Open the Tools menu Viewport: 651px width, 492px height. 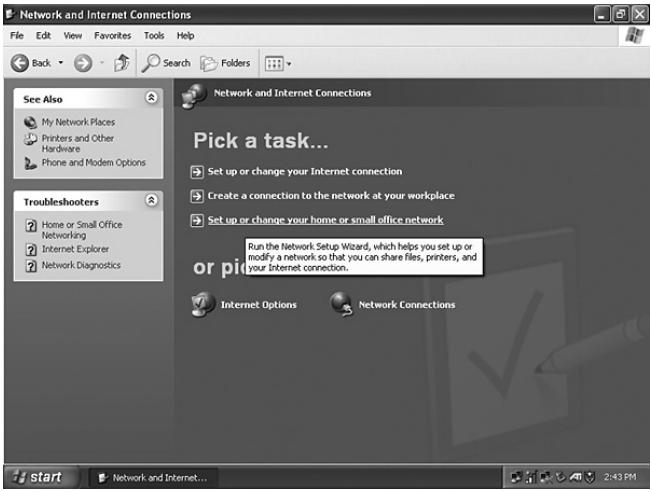tap(154, 36)
